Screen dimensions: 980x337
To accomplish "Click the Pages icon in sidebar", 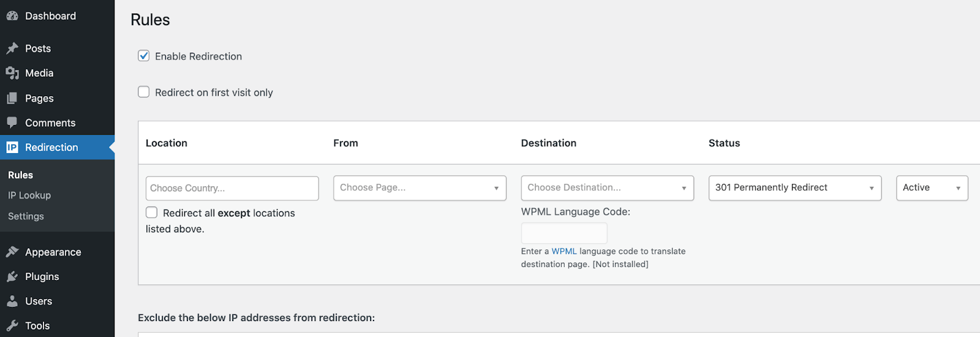I will pos(12,98).
